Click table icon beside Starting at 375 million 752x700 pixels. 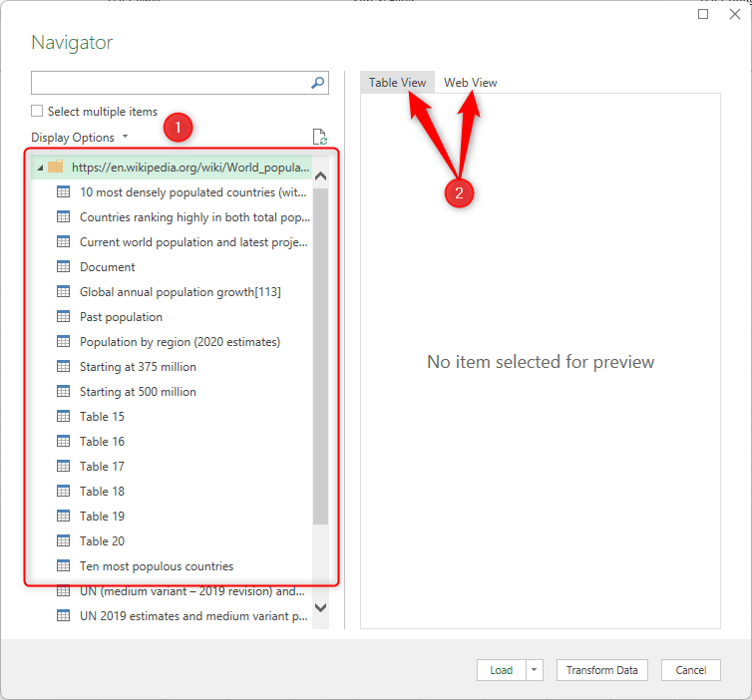pyautogui.click(x=63, y=366)
